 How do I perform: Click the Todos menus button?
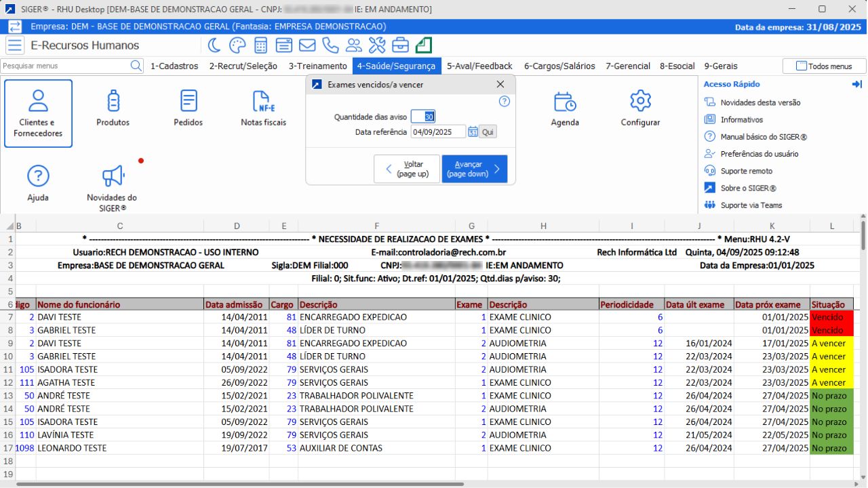[824, 66]
